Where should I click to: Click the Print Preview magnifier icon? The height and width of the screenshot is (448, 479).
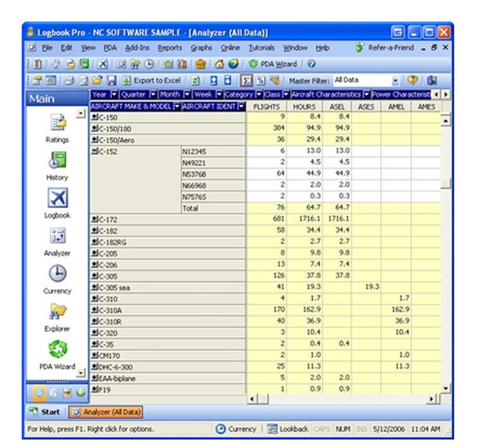(x=84, y=80)
